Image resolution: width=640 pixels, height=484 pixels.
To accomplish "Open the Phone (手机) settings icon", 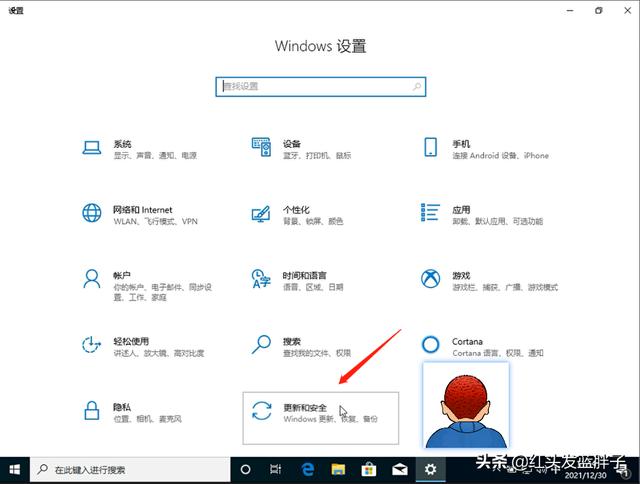I will 430,147.
